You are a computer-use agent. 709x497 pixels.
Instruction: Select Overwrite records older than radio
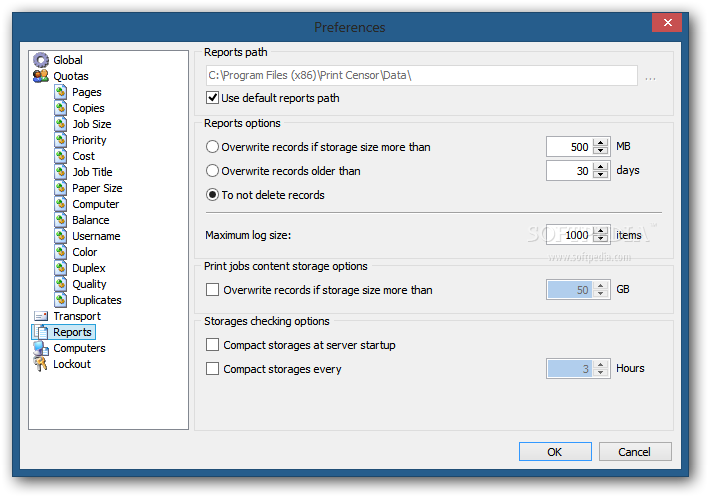tap(213, 171)
